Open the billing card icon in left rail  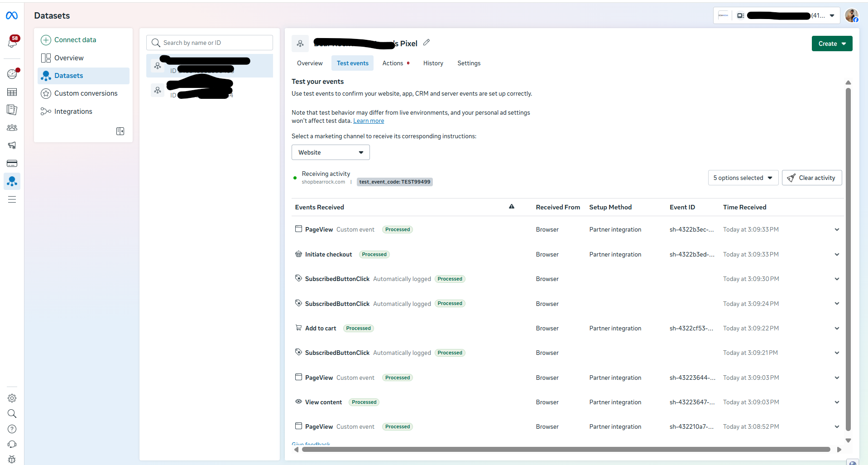(x=12, y=163)
